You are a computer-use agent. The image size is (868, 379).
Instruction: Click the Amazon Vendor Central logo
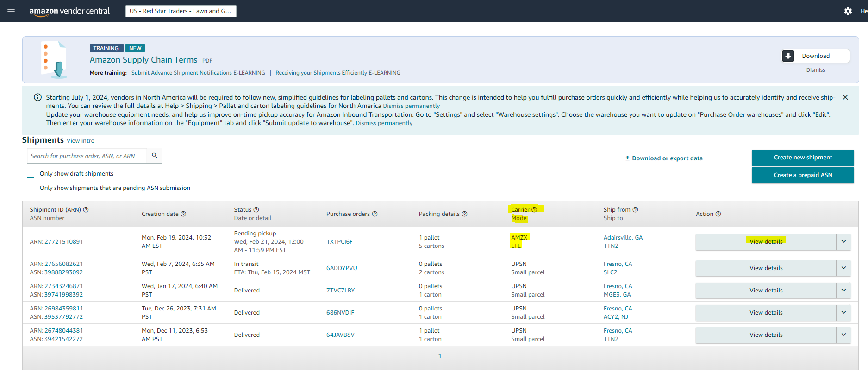point(69,11)
